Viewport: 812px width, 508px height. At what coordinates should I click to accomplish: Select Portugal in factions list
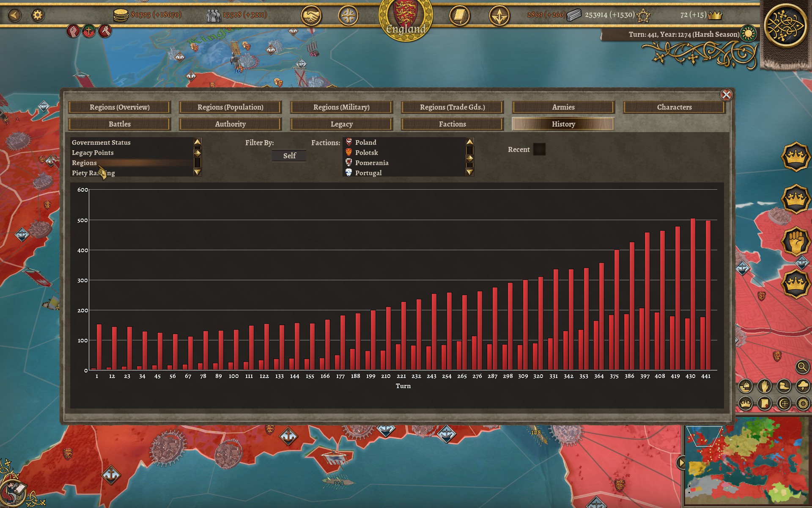(x=404, y=173)
